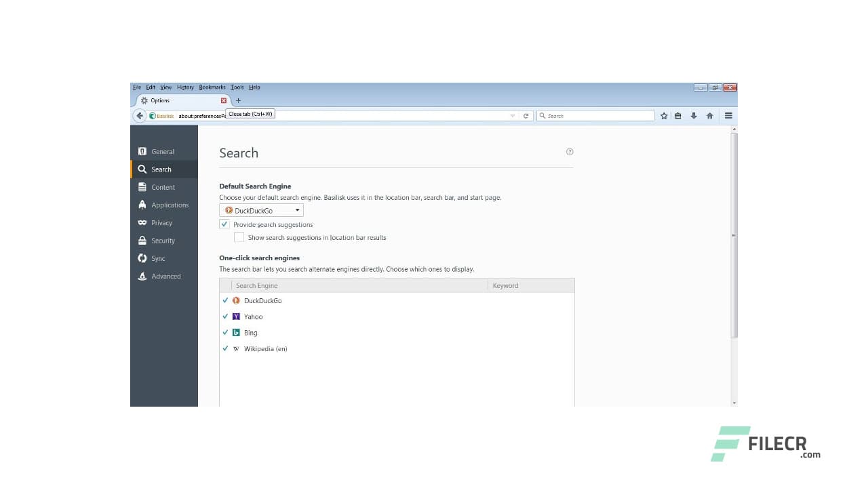Expand the awesome bar dropdown arrow
868x488 pixels.
(x=513, y=115)
